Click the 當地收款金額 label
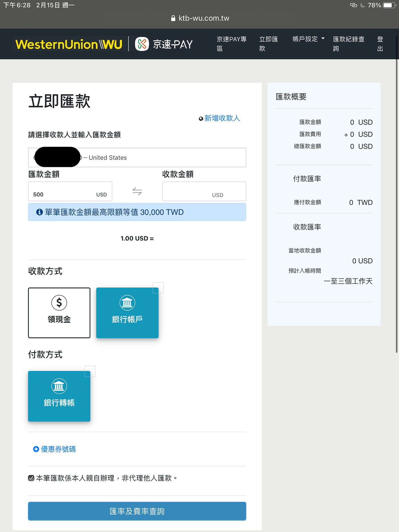The image size is (399, 532). coord(305,250)
